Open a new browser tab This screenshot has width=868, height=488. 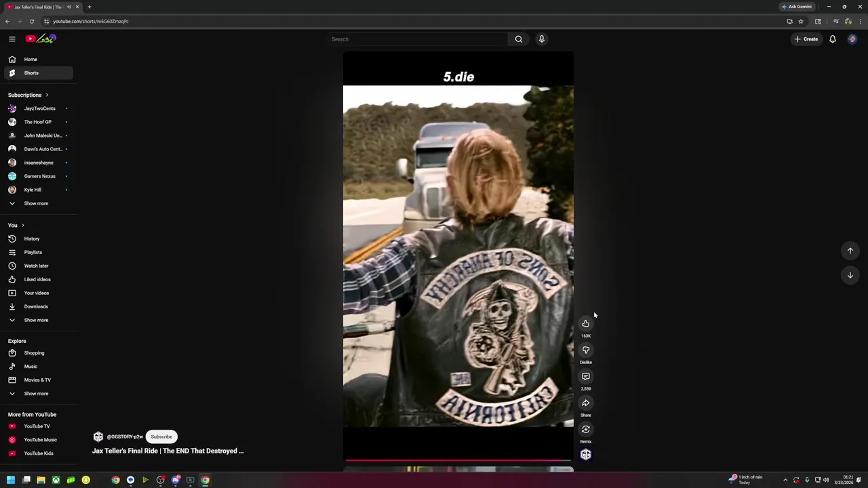(89, 7)
